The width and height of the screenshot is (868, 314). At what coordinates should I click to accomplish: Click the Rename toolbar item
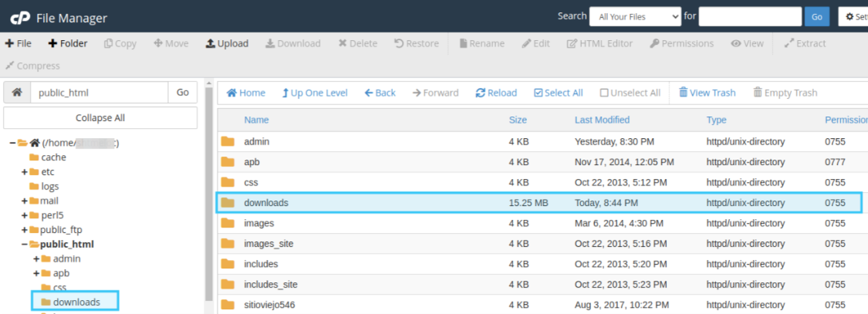(x=481, y=43)
